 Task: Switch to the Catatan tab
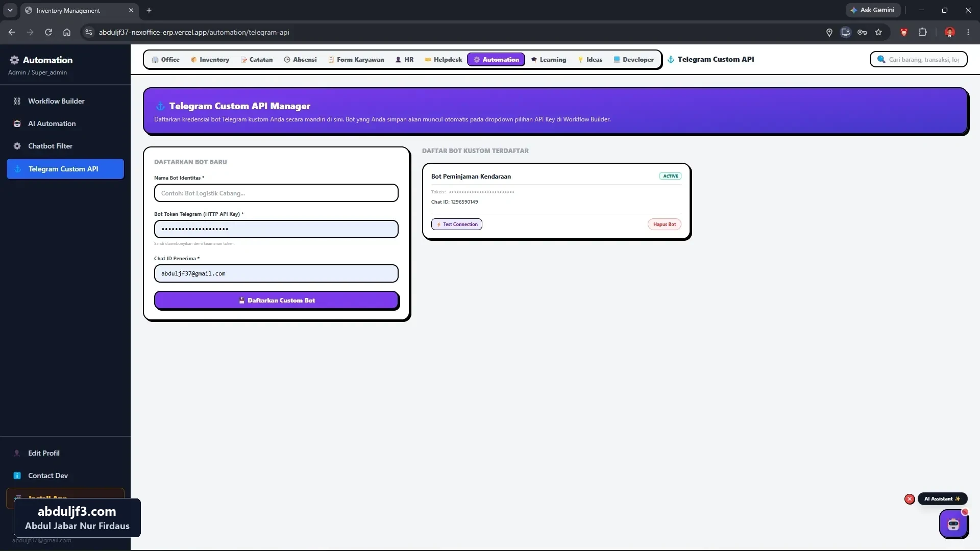coord(257,60)
